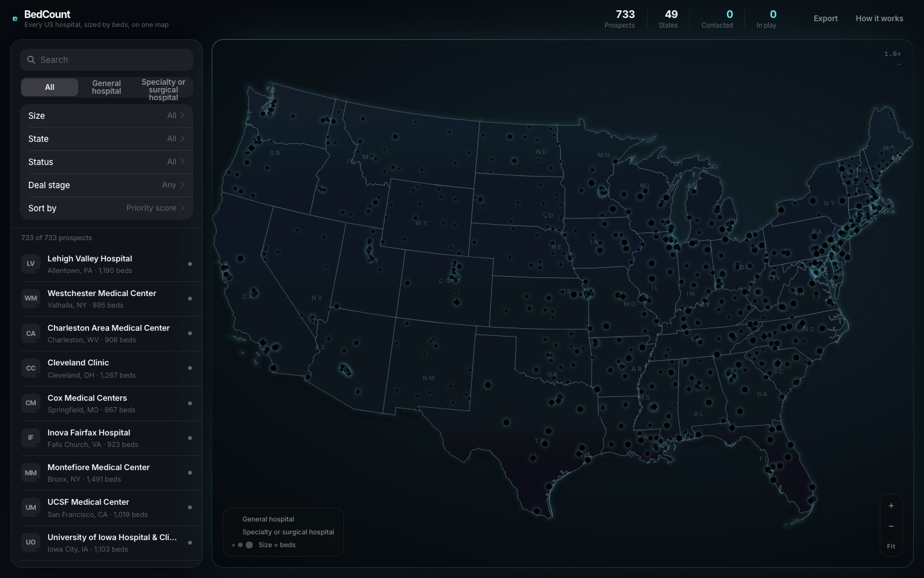Open the Status filter dropdown
Screen dimensions: 924x578
point(107,162)
